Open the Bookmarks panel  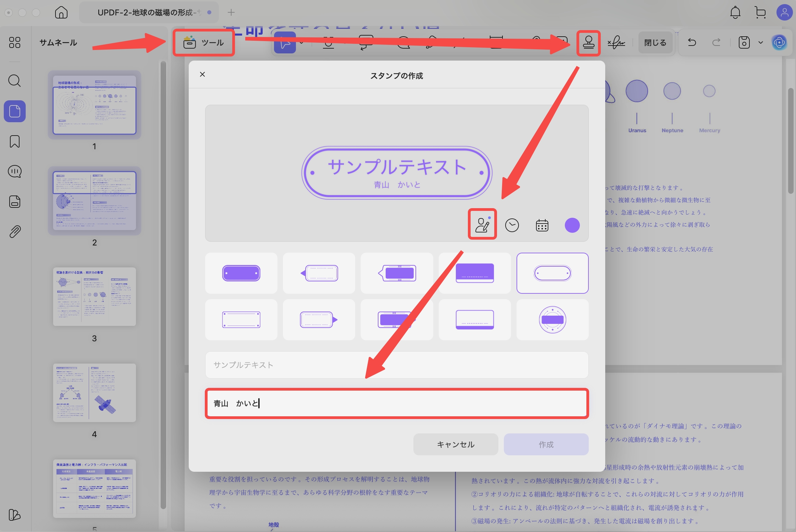pos(14,141)
